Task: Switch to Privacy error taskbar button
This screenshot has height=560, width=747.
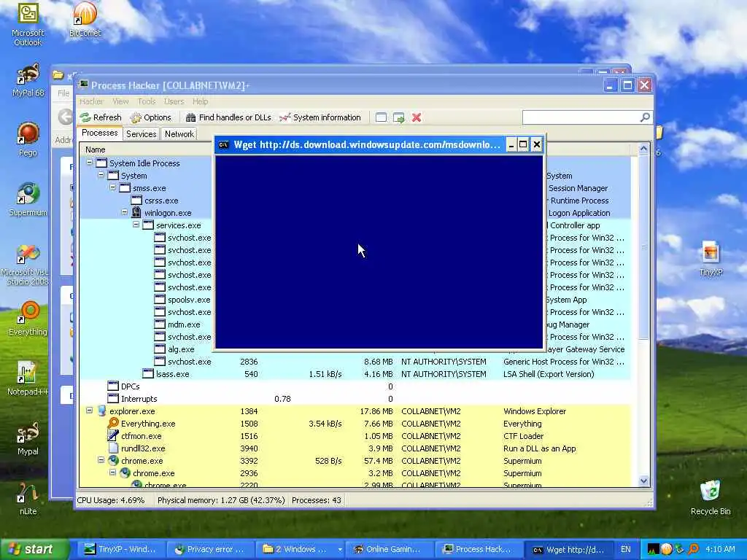Action: click(x=209, y=550)
